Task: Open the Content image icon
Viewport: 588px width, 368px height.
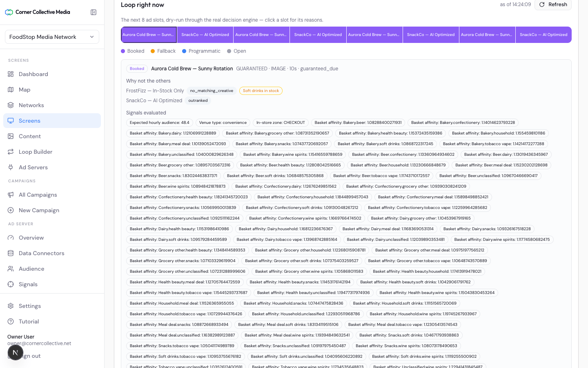Action: 11,136
